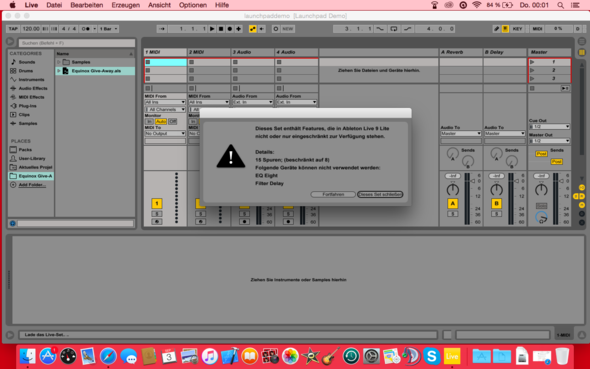The image size is (590, 369).
Task: Start playback with the Play button
Action: (x=212, y=29)
